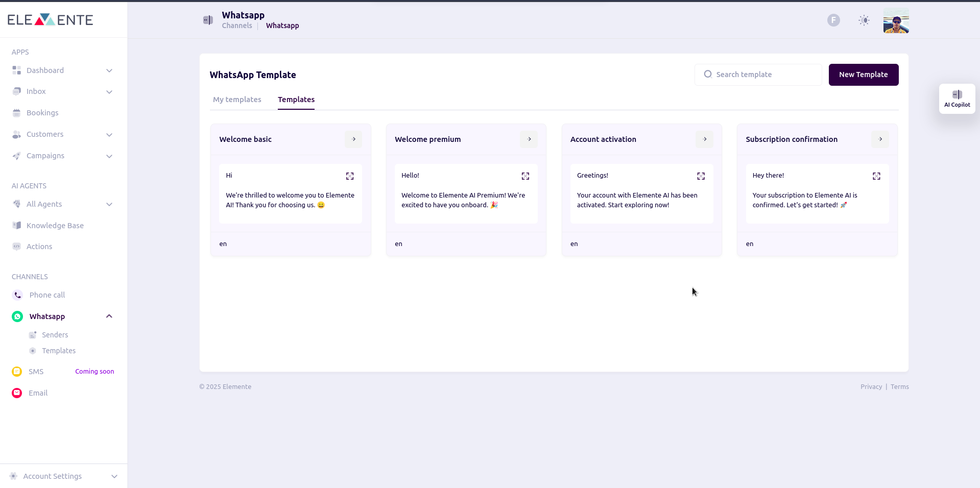Click the Actions sidebar label
Screen dimensions: 980x488
(39, 247)
